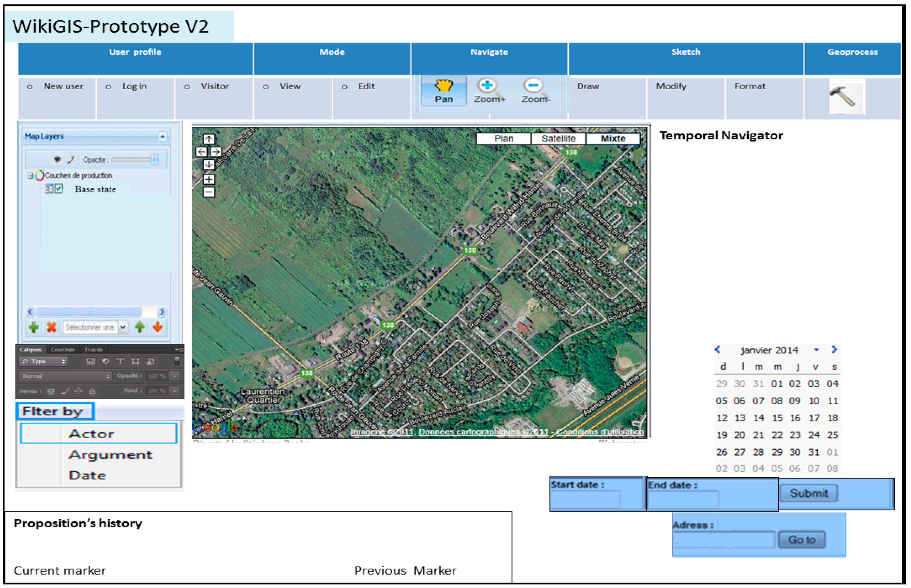Click the red X delete-layer icon
The image size is (911, 588).
(x=52, y=327)
